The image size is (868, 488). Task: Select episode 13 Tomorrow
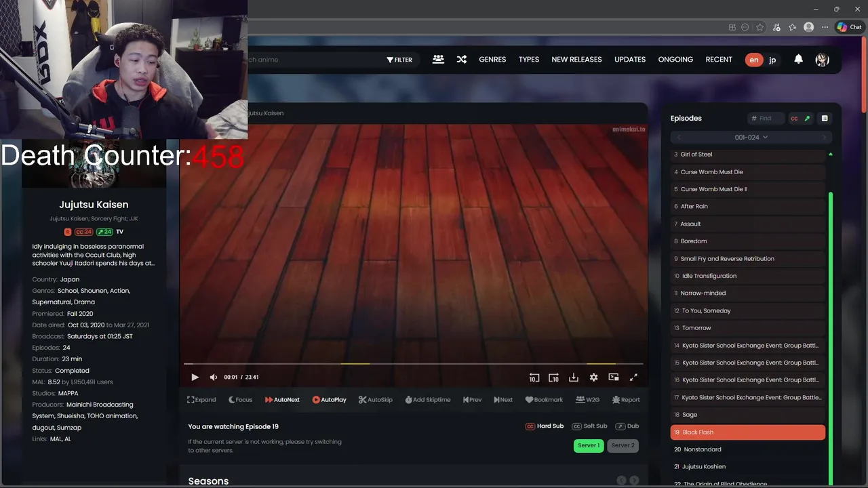747,328
